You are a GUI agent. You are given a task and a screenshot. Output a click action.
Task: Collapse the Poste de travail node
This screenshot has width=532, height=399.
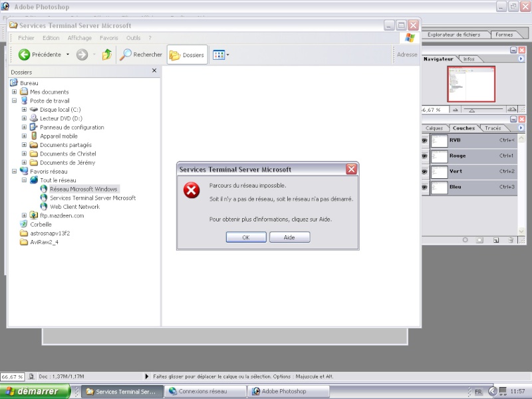pos(14,100)
